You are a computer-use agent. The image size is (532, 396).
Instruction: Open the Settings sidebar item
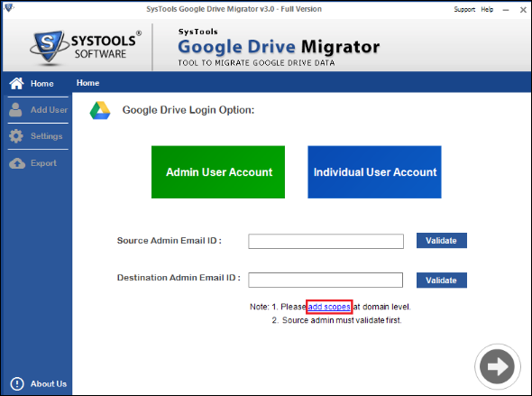pyautogui.click(x=47, y=136)
